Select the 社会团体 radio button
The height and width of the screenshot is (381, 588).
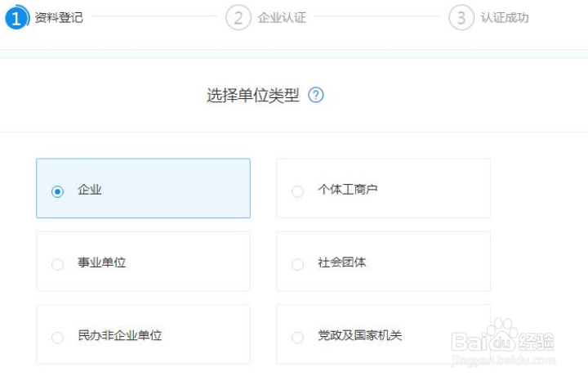click(297, 264)
